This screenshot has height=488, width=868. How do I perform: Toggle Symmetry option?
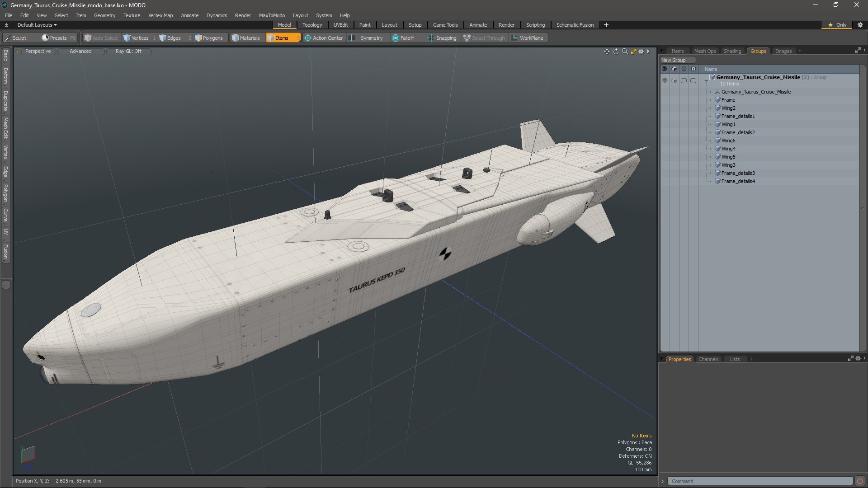(367, 38)
